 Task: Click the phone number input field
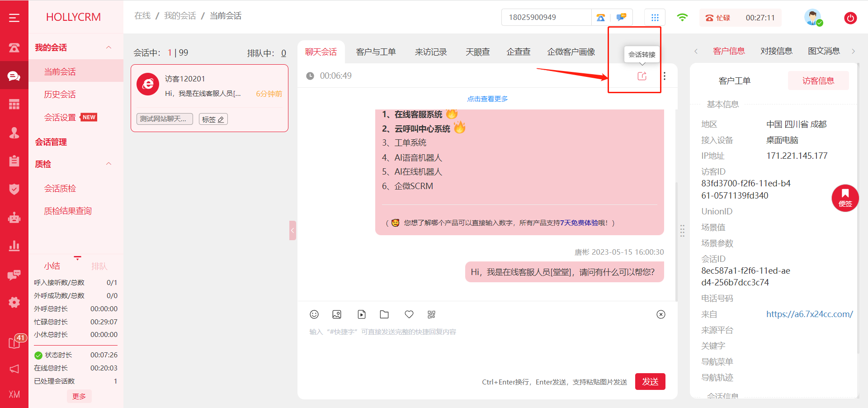pos(546,18)
